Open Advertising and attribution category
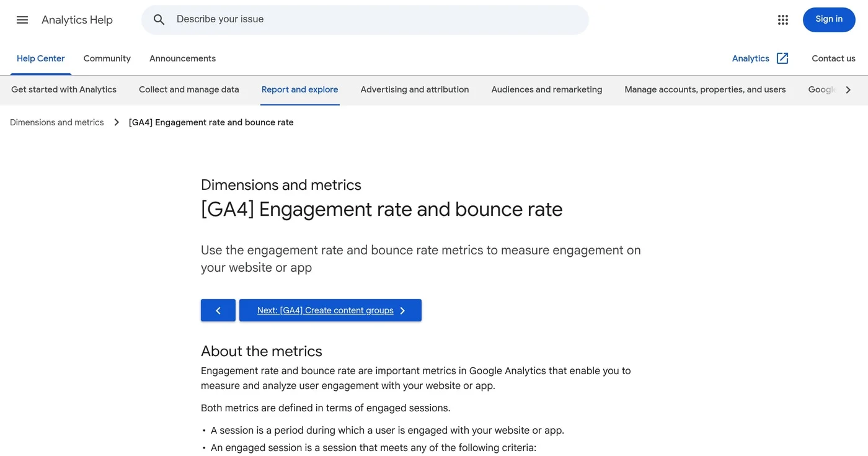The image size is (868, 456). pyautogui.click(x=415, y=89)
